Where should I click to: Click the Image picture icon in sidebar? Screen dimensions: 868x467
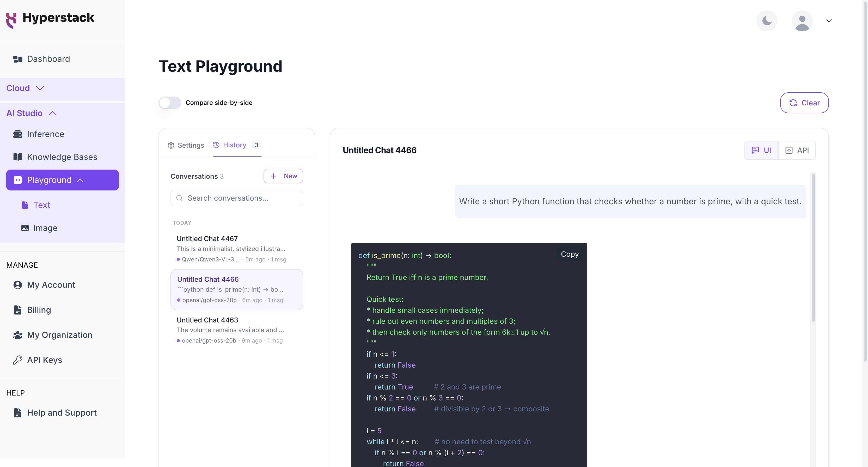click(25, 228)
